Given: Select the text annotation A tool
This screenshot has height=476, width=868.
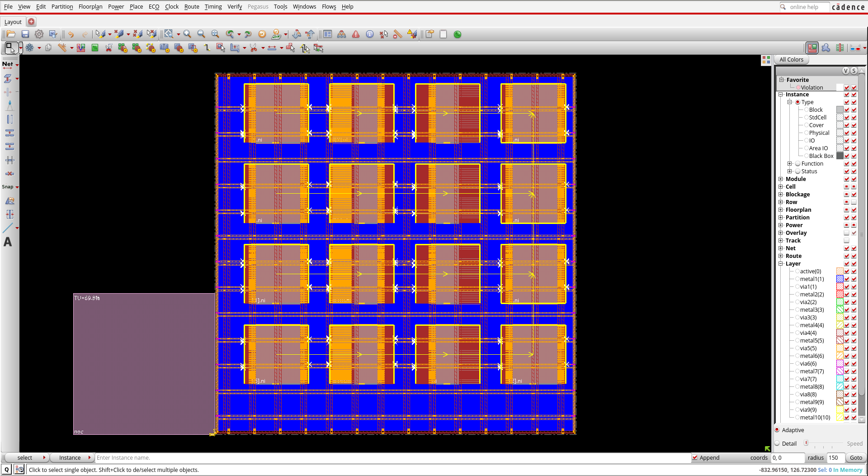Looking at the screenshot, I should pos(8,242).
